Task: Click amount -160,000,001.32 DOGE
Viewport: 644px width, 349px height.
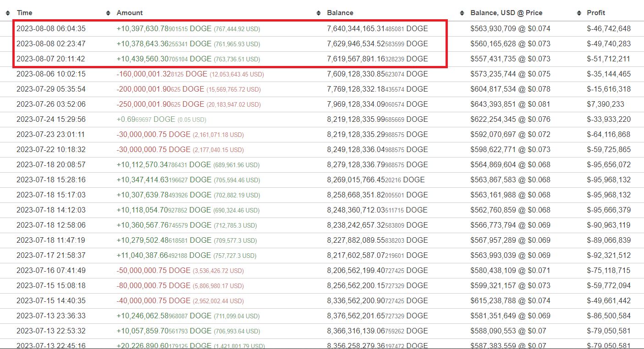Action: tap(162, 74)
